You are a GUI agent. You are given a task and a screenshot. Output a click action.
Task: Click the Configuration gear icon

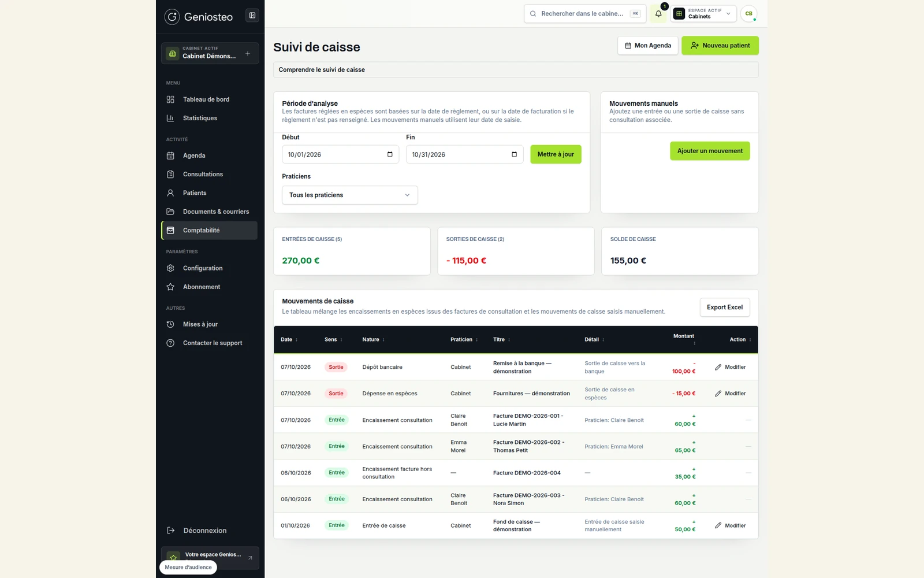pyautogui.click(x=170, y=268)
